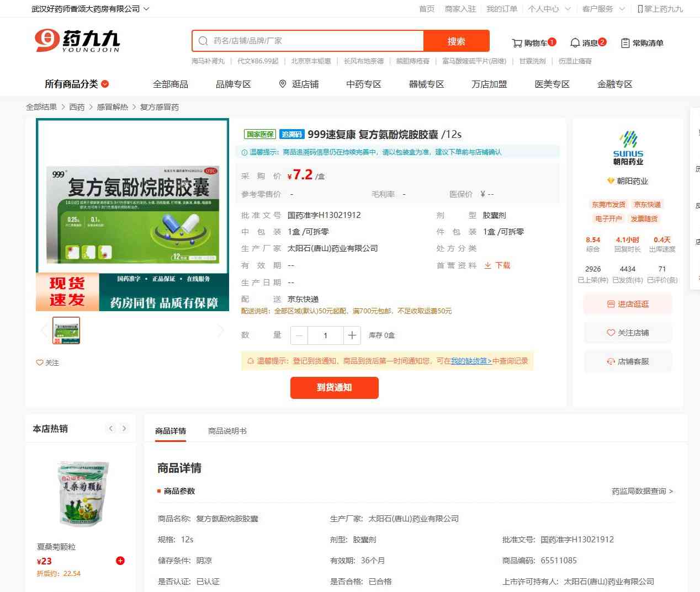Viewport: 700px width, 592px height.
Task: Open 店铺客服 store customer service
Action: pos(628,362)
